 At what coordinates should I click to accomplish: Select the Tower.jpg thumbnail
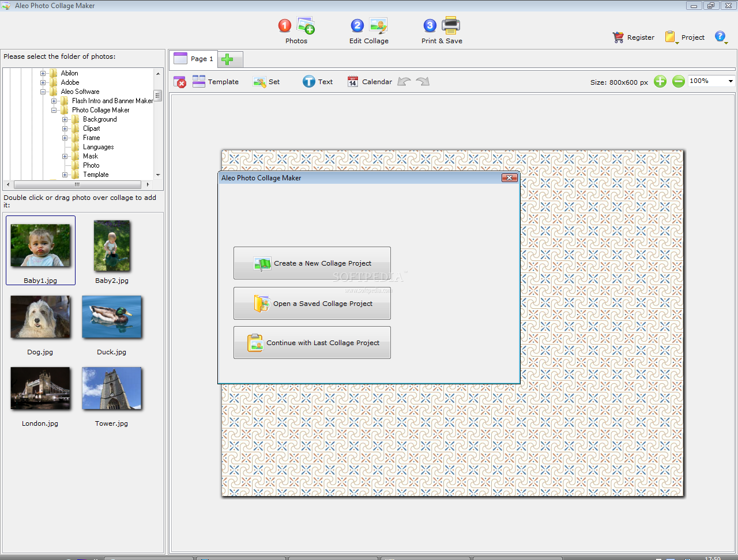point(112,393)
